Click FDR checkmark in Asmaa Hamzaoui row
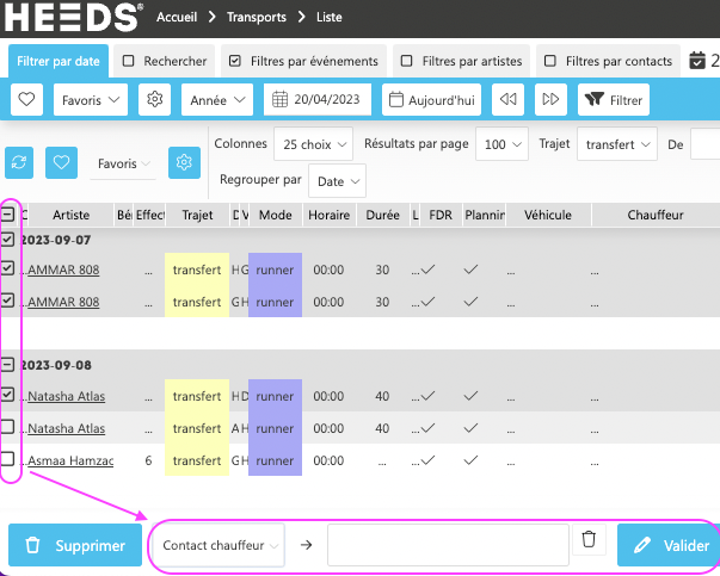 click(x=428, y=460)
